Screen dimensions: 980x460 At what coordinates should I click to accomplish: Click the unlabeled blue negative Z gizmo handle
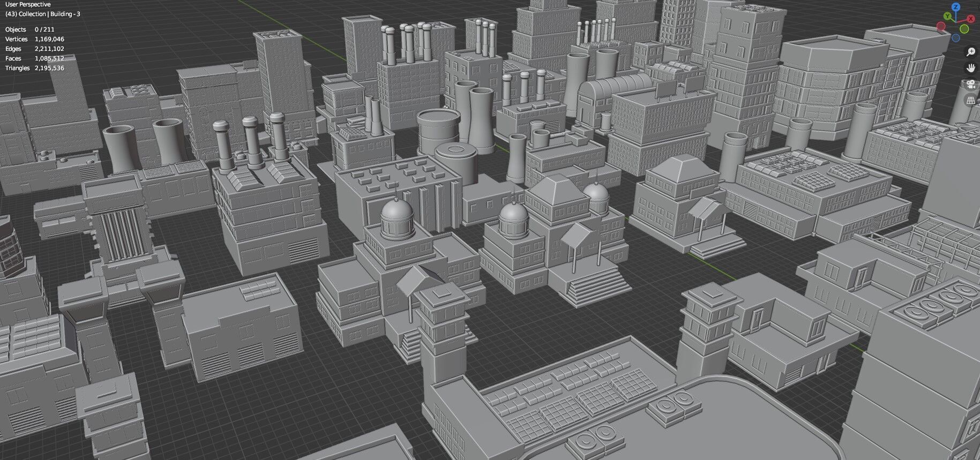point(956,38)
